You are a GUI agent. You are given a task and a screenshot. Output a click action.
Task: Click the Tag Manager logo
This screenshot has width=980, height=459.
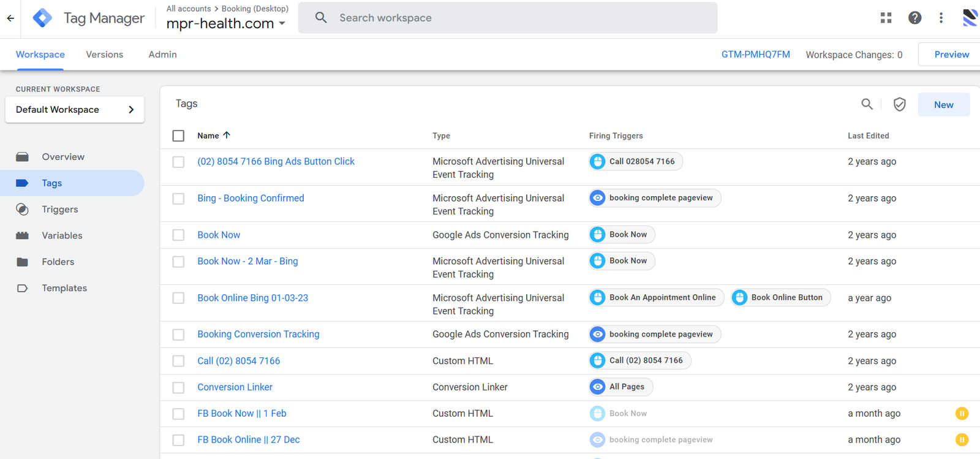coord(42,18)
